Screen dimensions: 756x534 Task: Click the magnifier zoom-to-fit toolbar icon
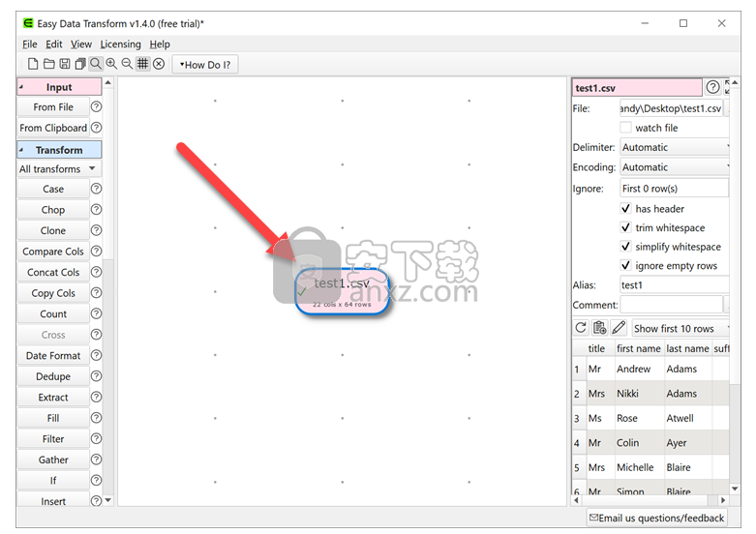(x=96, y=64)
